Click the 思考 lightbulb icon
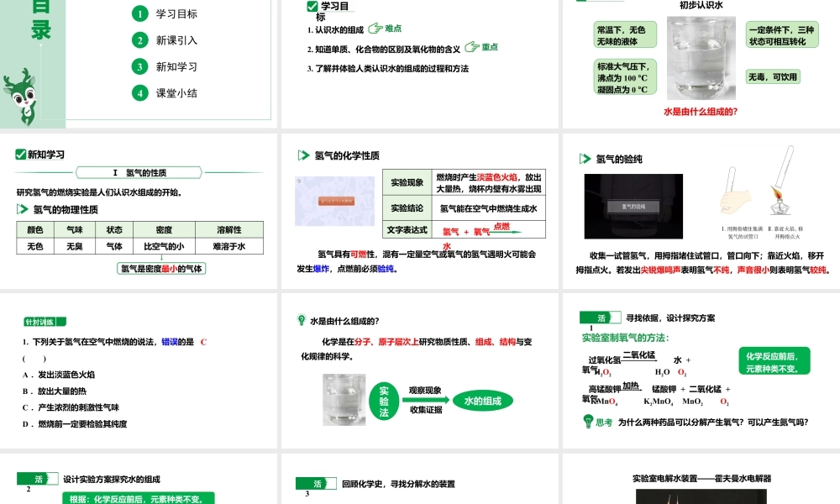 tap(588, 422)
